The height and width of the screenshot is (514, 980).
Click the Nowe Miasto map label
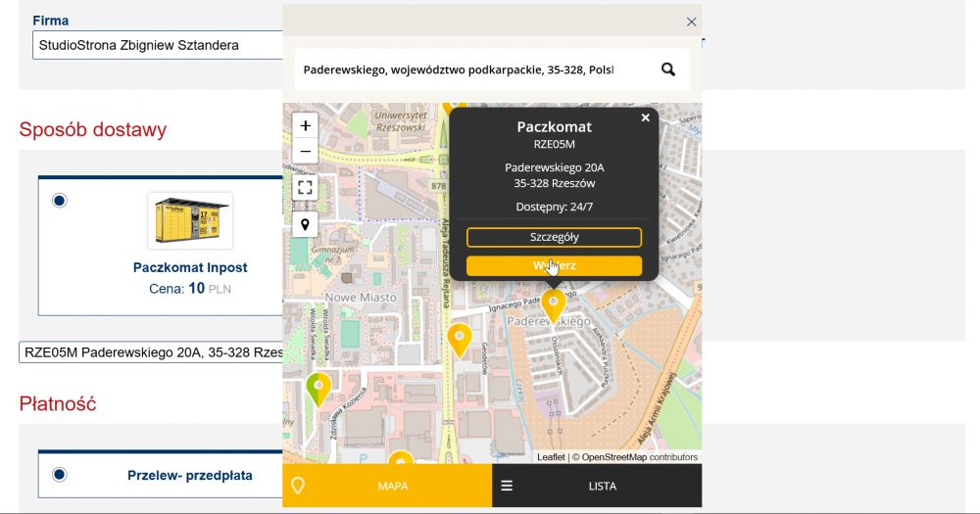[x=361, y=298]
